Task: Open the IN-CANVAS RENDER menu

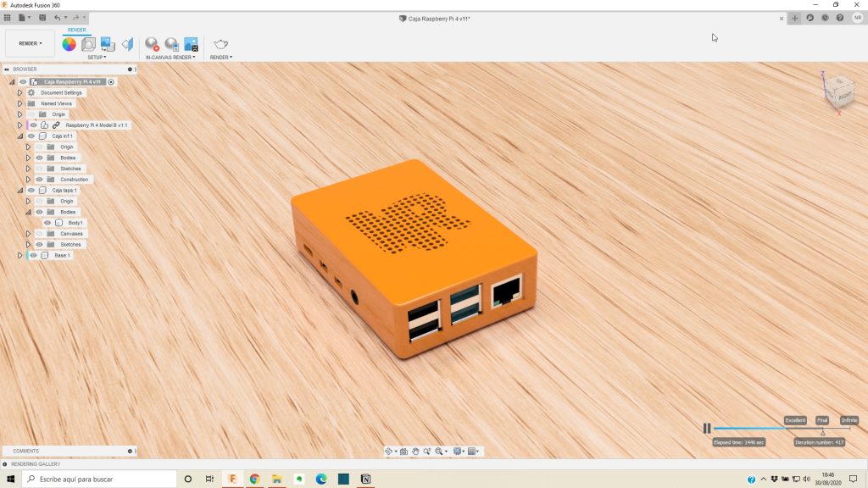Action: tap(170, 58)
